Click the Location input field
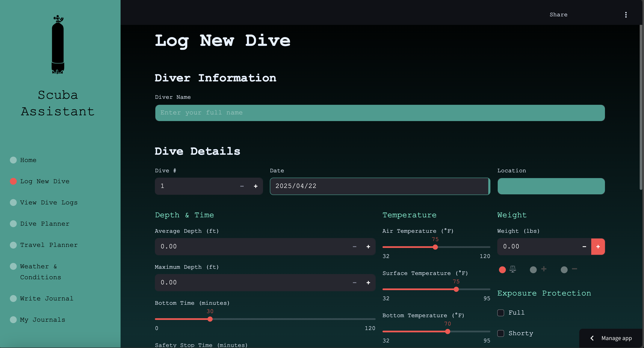The image size is (644, 348). click(551, 186)
